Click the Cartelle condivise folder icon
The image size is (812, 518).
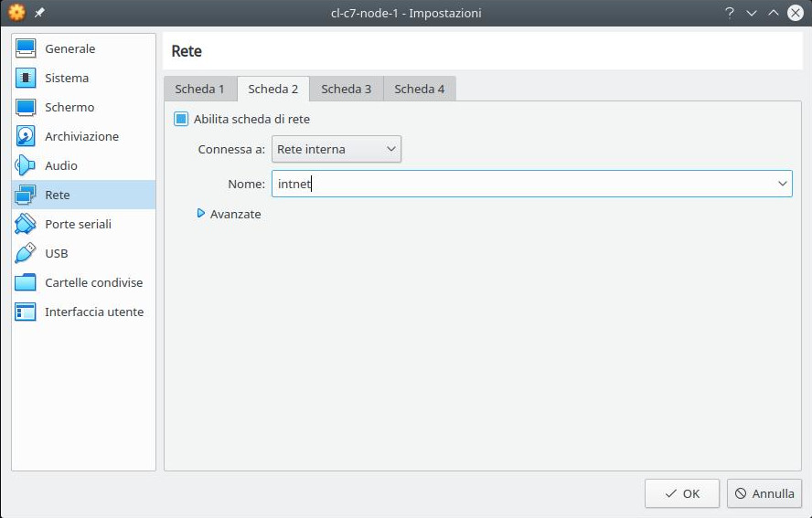point(26,282)
